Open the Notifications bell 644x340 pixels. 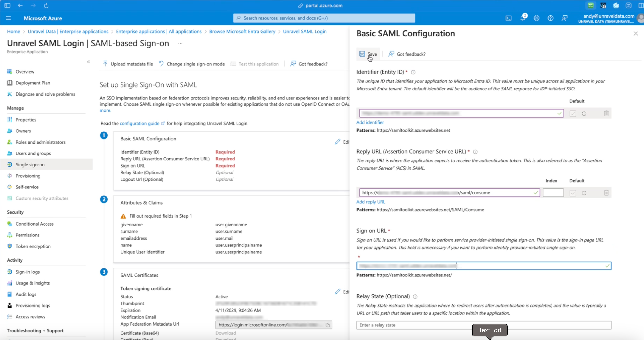(x=523, y=18)
